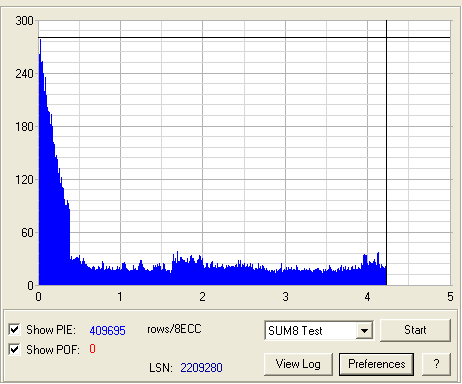The height and width of the screenshot is (384, 462).
Task: Click the rows/8ECC unit label
Action: [174, 329]
